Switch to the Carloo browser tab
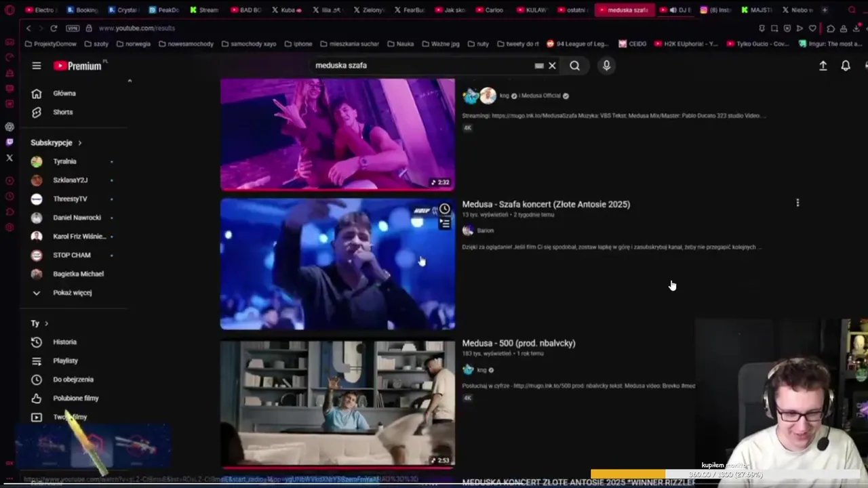The height and width of the screenshot is (488, 868). click(490, 10)
